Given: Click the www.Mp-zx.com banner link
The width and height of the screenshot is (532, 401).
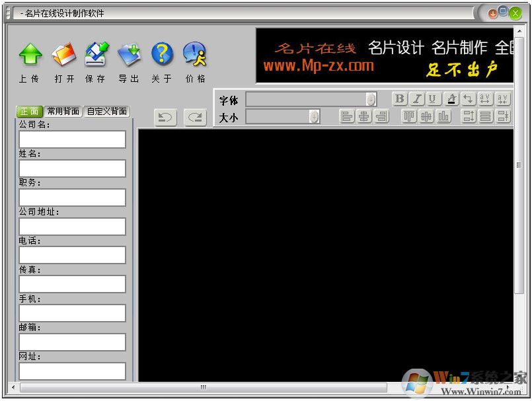Looking at the screenshot, I should click(317, 66).
